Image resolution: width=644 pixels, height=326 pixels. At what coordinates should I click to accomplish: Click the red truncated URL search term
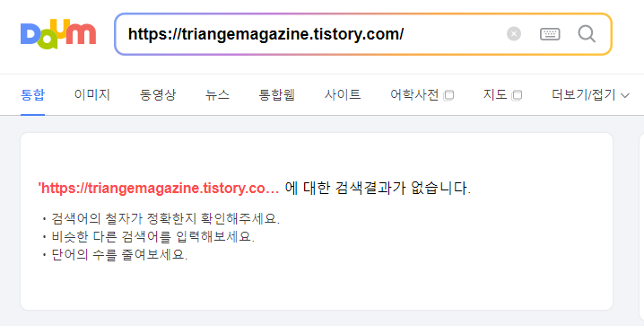pos(159,189)
